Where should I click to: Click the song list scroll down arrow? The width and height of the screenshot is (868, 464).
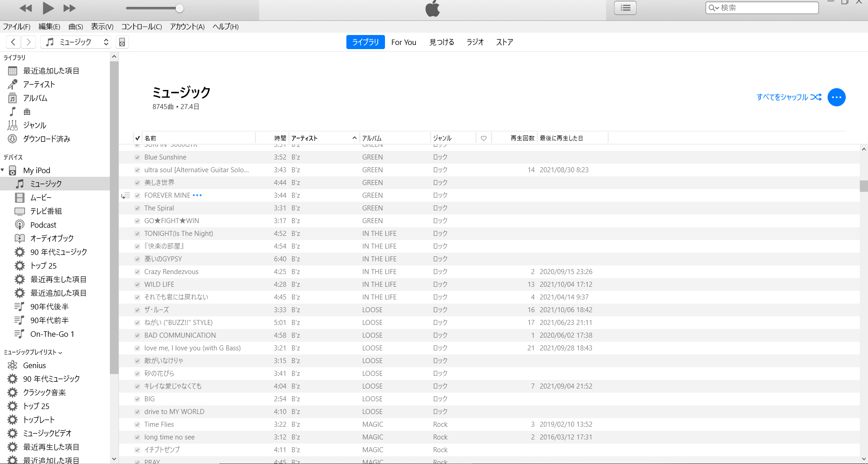coord(863,459)
